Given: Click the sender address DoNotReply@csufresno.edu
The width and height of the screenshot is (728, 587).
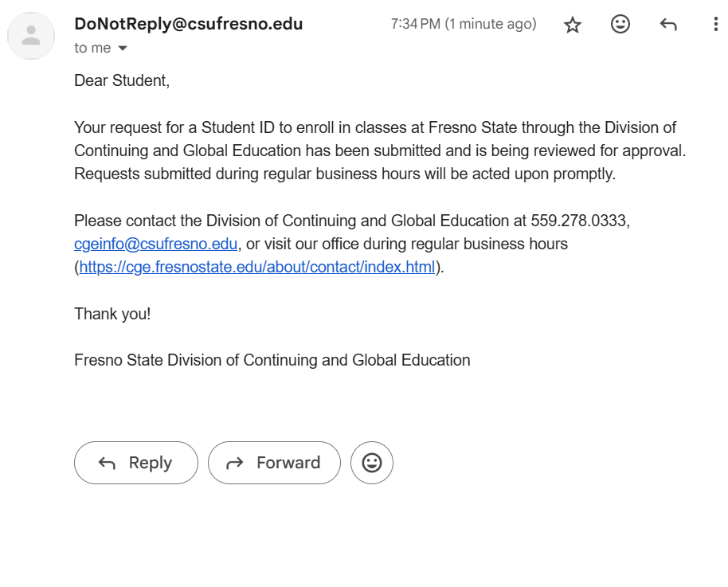Looking at the screenshot, I should (189, 24).
